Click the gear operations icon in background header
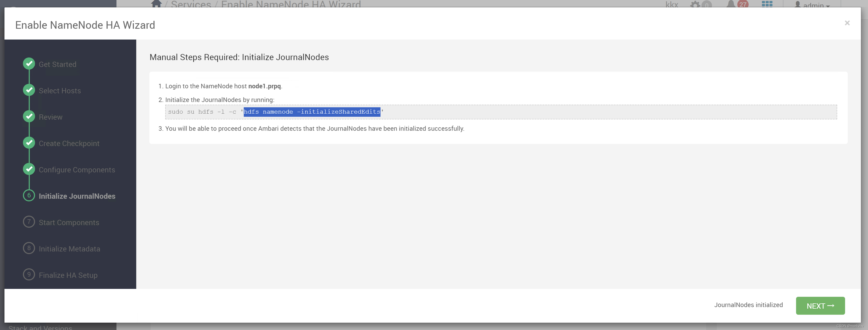The height and width of the screenshot is (330, 868). 695,4
